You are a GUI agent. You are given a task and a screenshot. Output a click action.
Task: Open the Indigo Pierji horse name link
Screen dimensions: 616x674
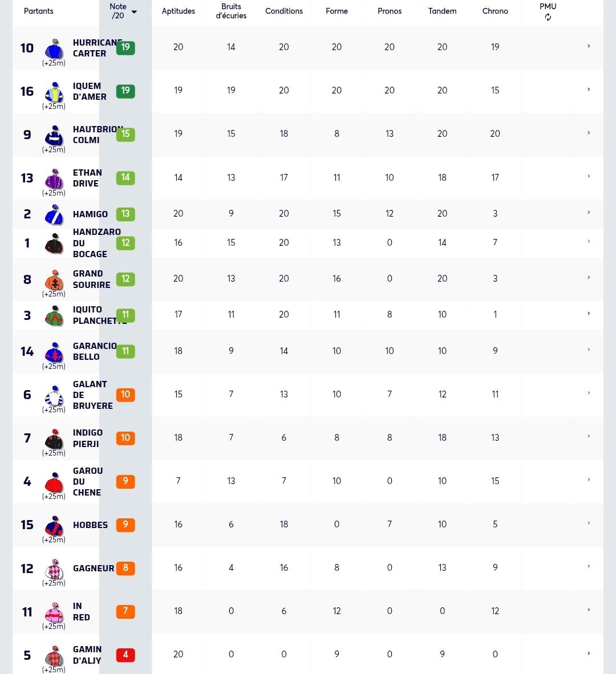point(88,438)
